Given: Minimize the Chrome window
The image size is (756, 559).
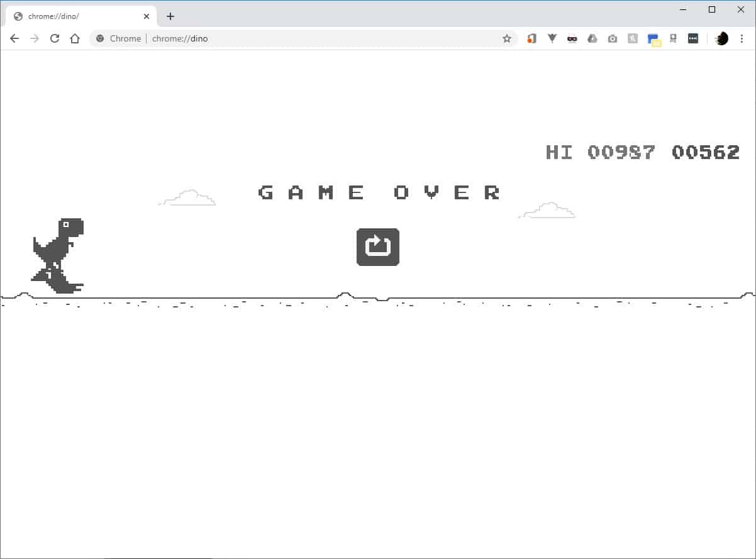Looking at the screenshot, I should pos(684,9).
